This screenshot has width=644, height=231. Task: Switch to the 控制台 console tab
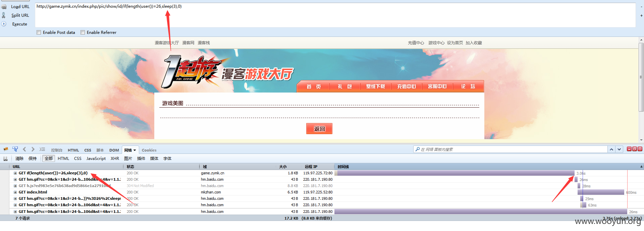click(x=57, y=150)
